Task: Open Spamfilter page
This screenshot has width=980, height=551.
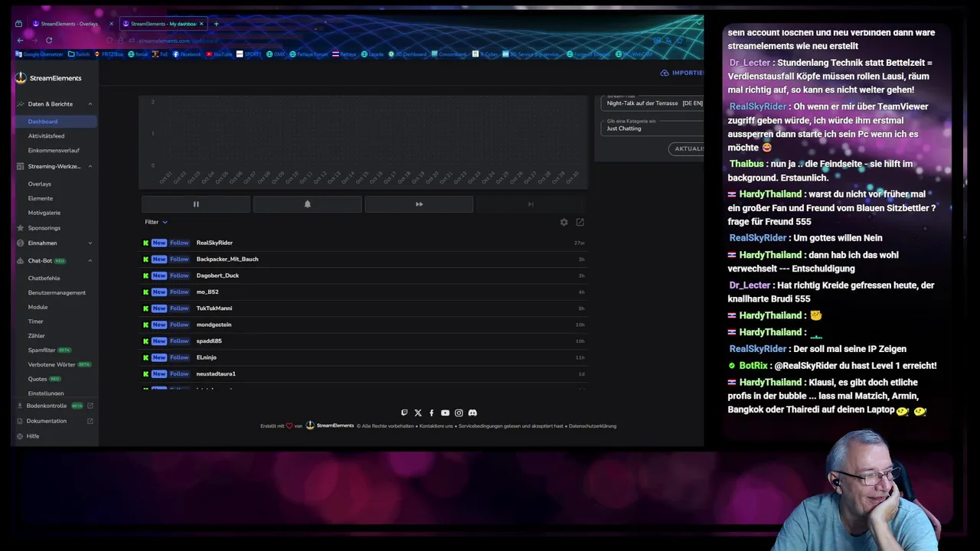Action: pos(42,350)
